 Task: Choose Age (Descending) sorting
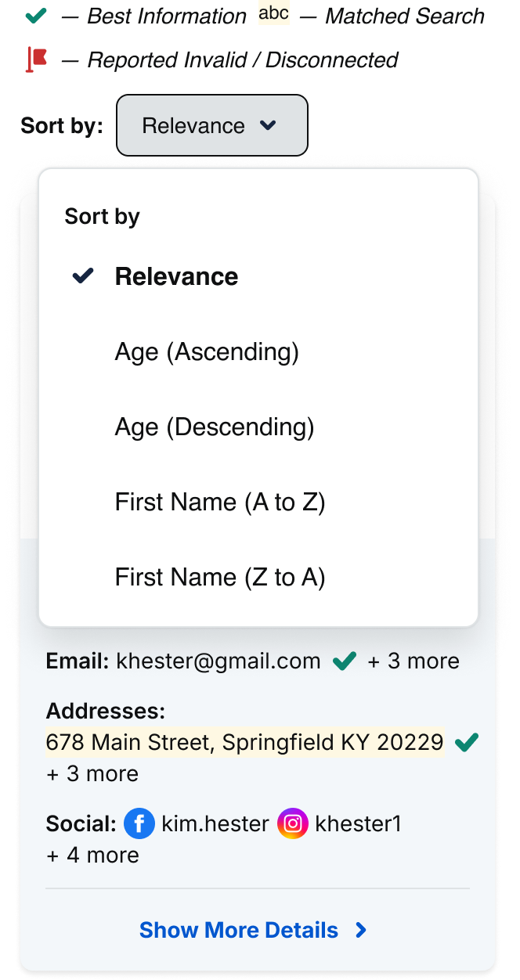215,427
